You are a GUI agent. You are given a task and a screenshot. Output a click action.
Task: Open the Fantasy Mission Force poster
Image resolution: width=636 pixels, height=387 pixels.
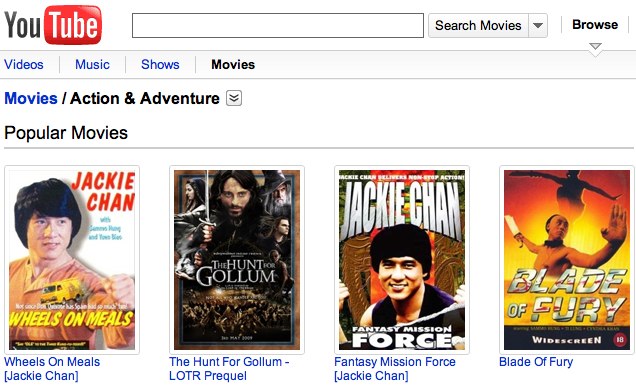pyautogui.click(x=402, y=260)
